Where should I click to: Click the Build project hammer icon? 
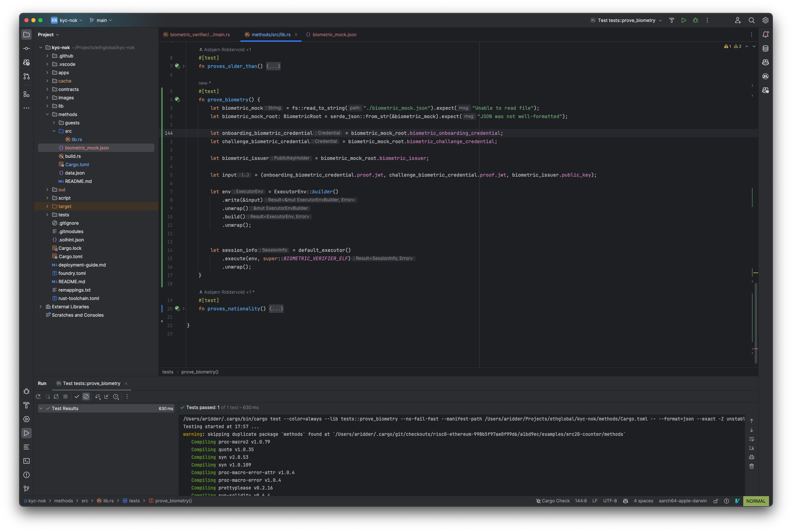point(671,20)
